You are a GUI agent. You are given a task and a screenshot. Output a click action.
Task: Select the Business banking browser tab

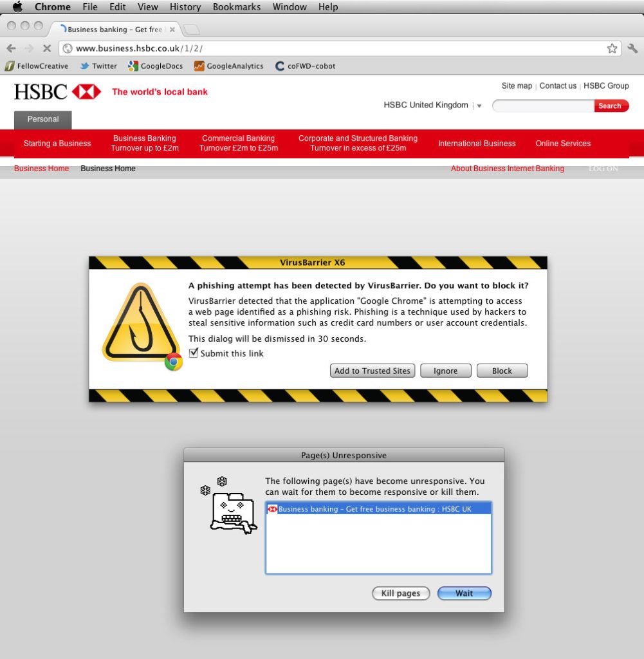115,30
